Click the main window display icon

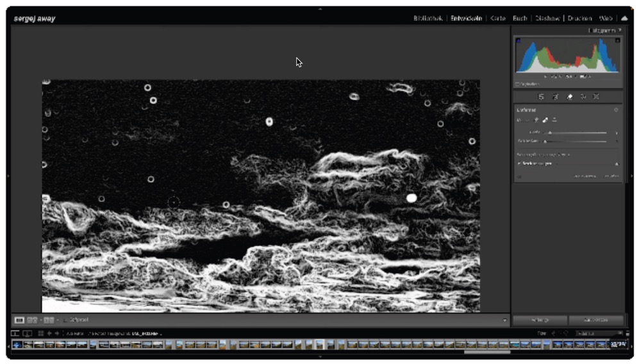coord(15,334)
